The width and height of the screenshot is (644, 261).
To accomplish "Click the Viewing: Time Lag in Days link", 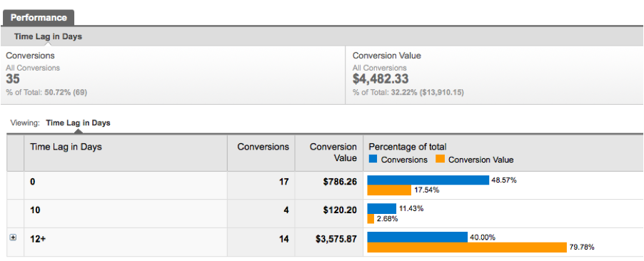I will (x=78, y=123).
